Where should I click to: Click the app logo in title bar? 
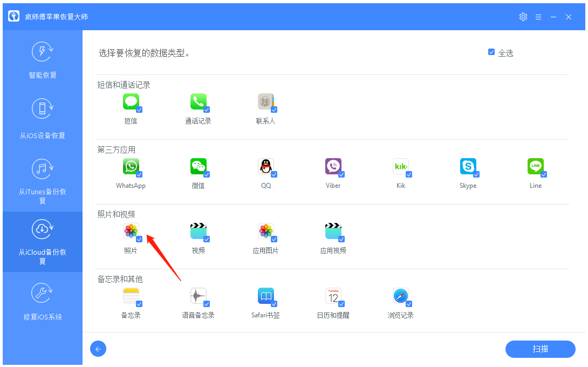[14, 16]
